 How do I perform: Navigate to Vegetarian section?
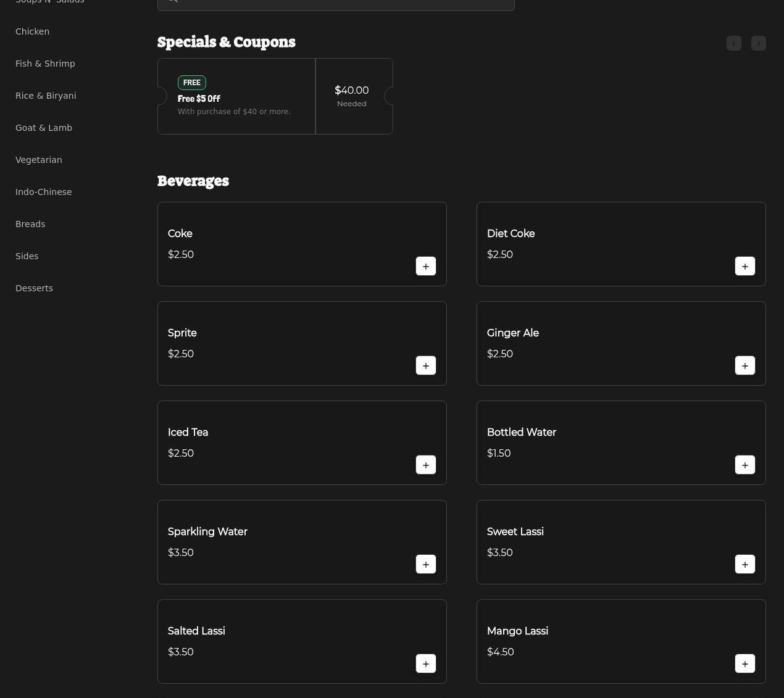point(39,160)
